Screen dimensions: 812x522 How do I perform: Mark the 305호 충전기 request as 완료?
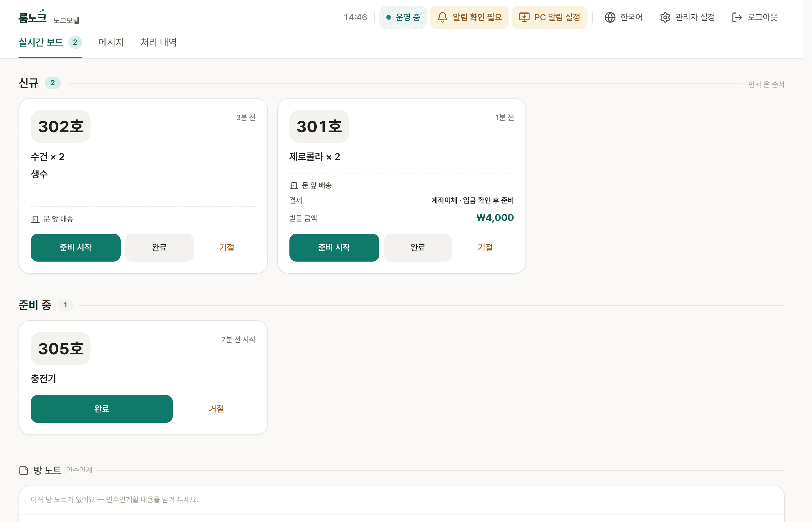click(102, 409)
